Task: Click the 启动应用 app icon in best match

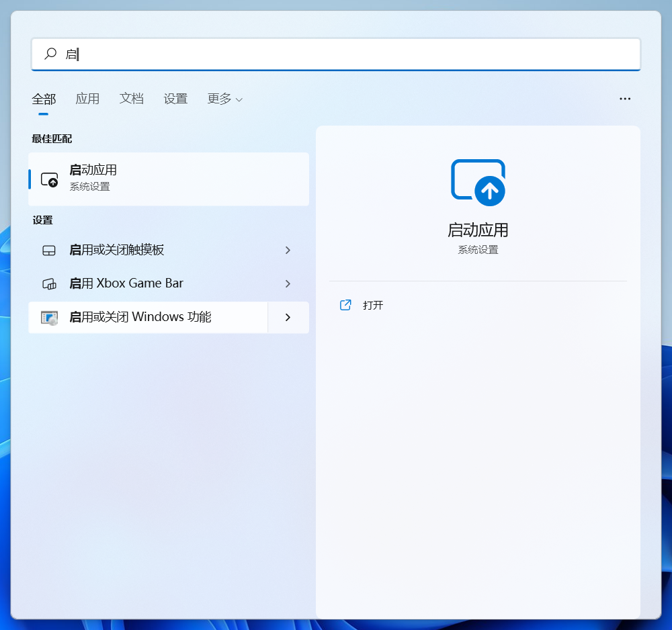Action: (50, 179)
